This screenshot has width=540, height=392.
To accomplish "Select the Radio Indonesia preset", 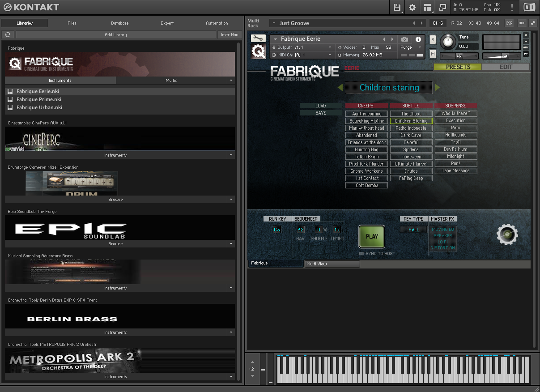I will tap(411, 128).
